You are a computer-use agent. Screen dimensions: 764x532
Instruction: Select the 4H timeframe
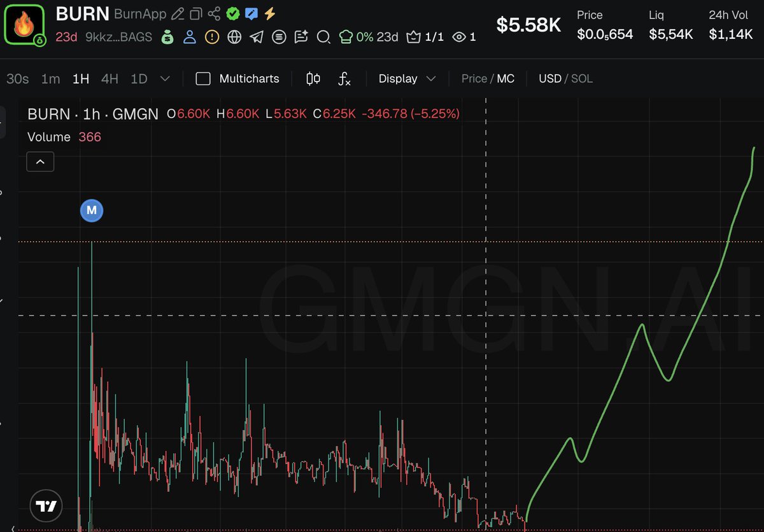coord(110,79)
